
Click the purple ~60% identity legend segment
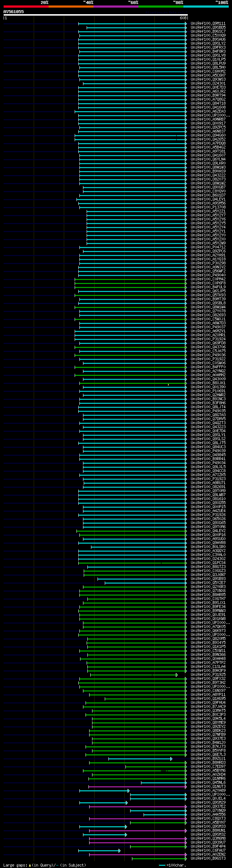coord(116,7)
